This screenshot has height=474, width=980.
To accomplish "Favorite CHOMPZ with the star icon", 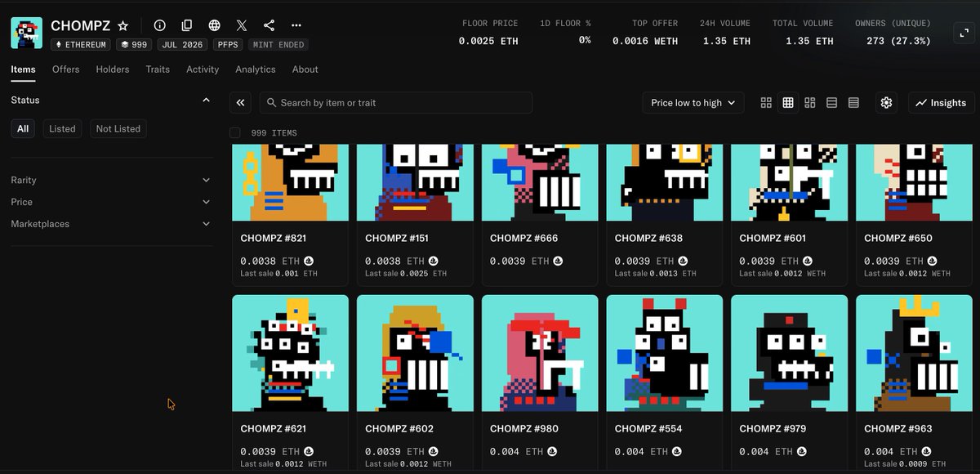I will [122, 26].
